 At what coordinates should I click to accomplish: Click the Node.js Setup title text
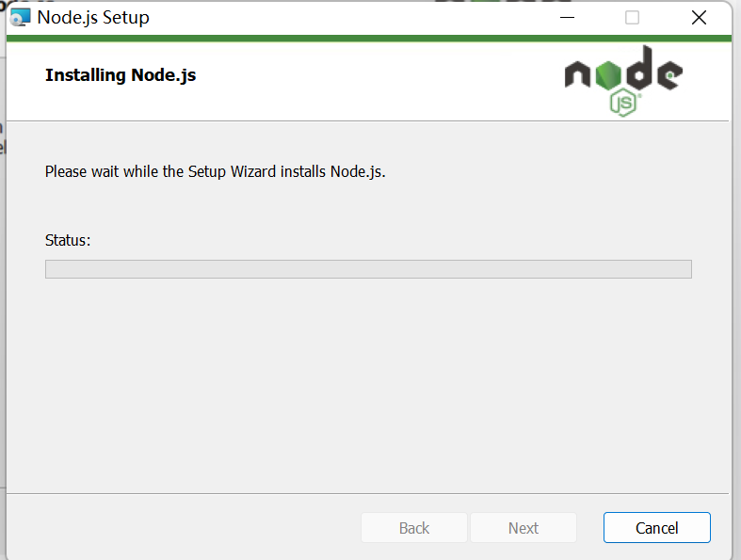click(x=93, y=18)
